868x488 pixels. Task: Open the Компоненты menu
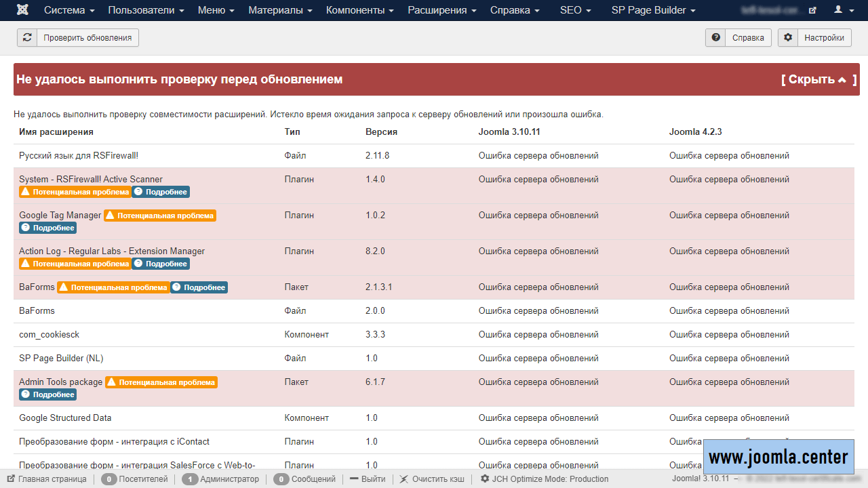[359, 10]
